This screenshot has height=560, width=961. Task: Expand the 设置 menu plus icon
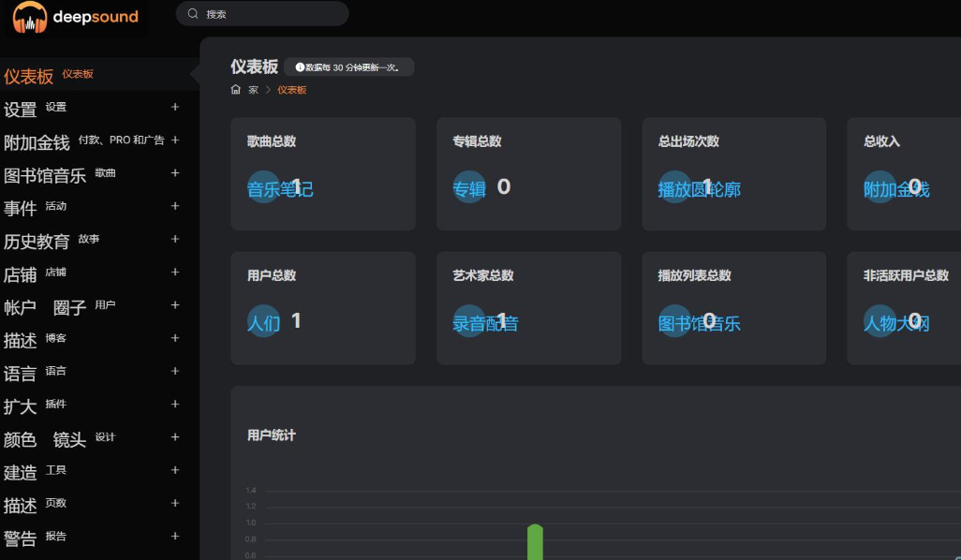[174, 107]
